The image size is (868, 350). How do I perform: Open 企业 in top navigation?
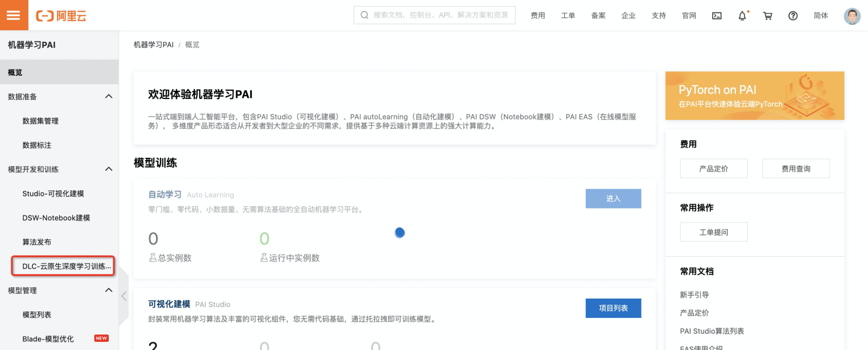[x=628, y=16]
